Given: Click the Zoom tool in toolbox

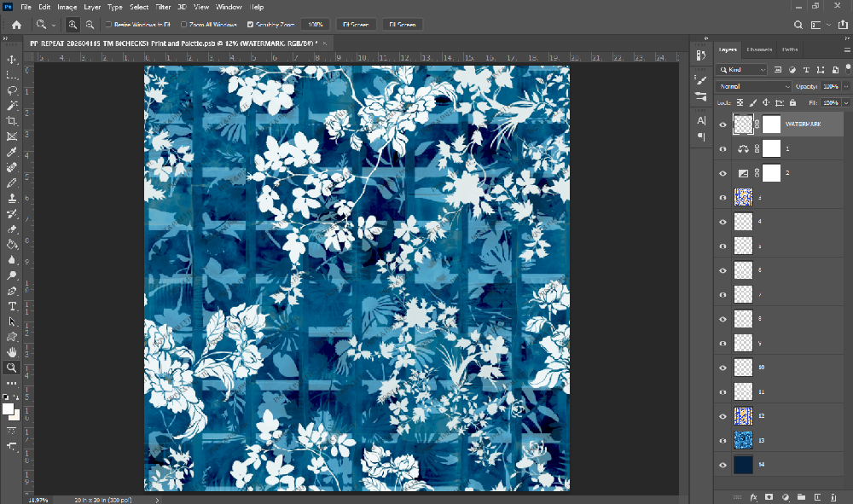Looking at the screenshot, I should click(x=11, y=368).
